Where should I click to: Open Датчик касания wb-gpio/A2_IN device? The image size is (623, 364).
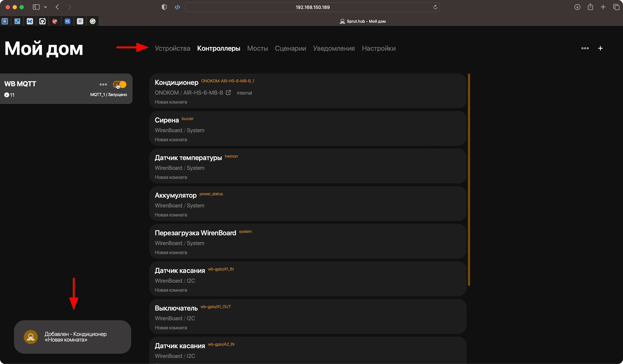[308, 350]
